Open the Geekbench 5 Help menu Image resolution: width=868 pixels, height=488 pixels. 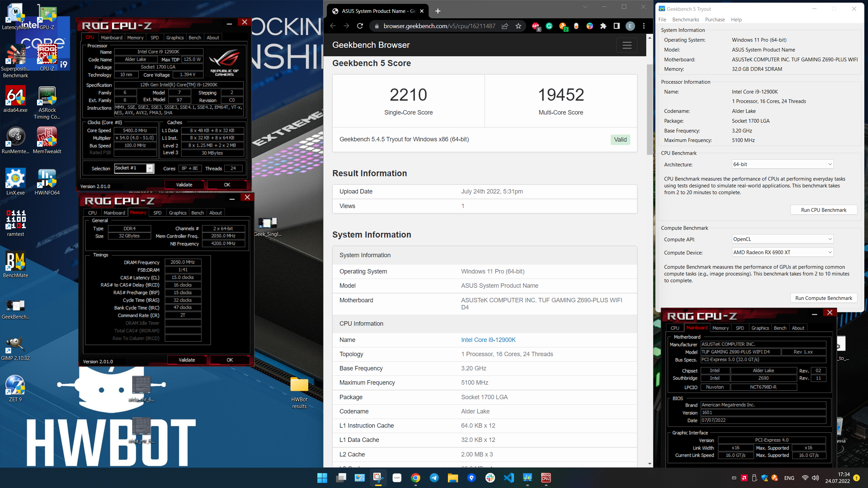pyautogui.click(x=736, y=20)
